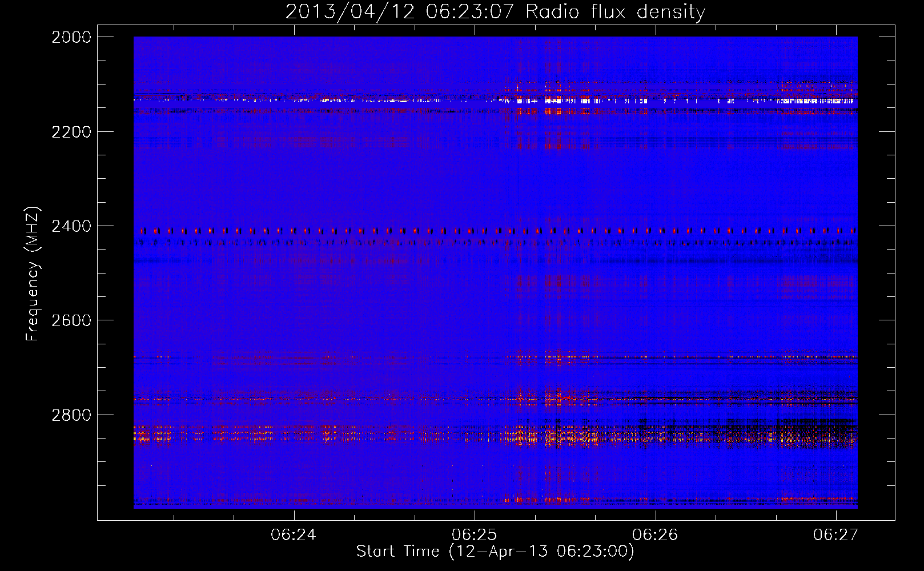
Task: Click the 2400 frequency tick label
Action: click(71, 227)
